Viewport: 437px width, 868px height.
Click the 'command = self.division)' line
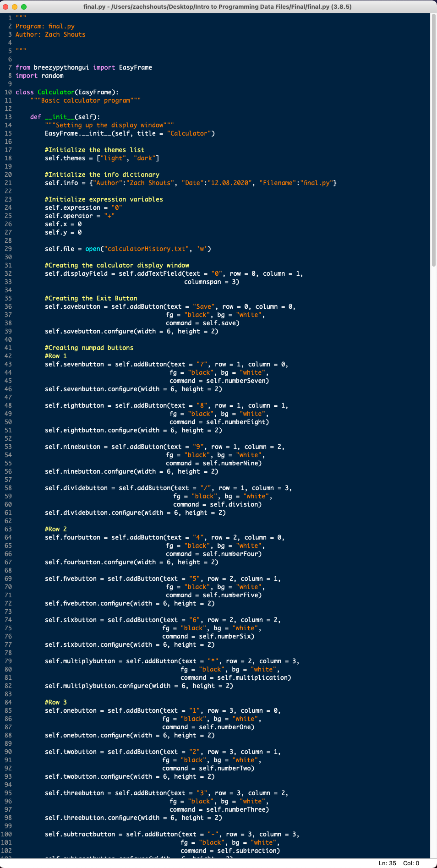pos(217,504)
